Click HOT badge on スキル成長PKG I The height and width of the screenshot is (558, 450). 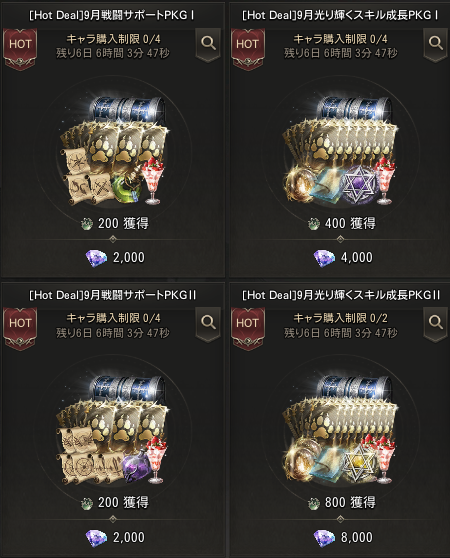(248, 47)
